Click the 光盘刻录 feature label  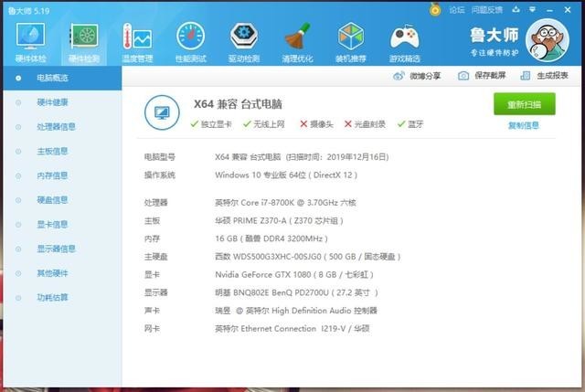tap(365, 124)
